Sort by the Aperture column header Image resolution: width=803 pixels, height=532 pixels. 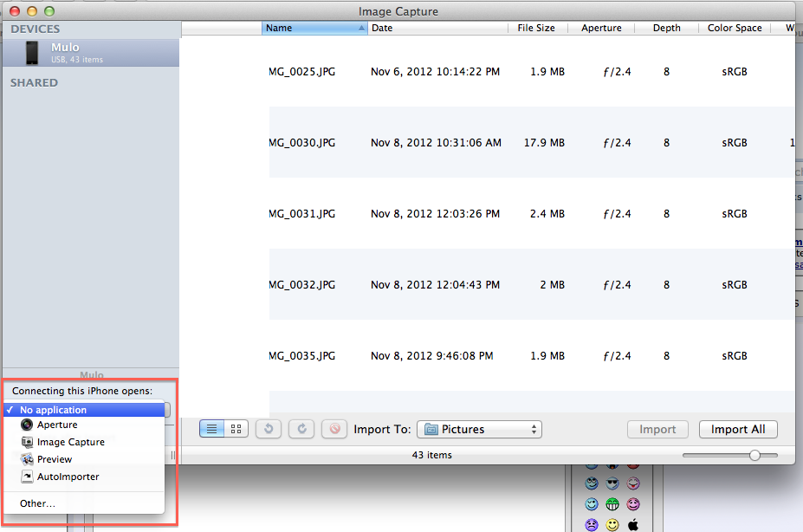tap(601, 29)
